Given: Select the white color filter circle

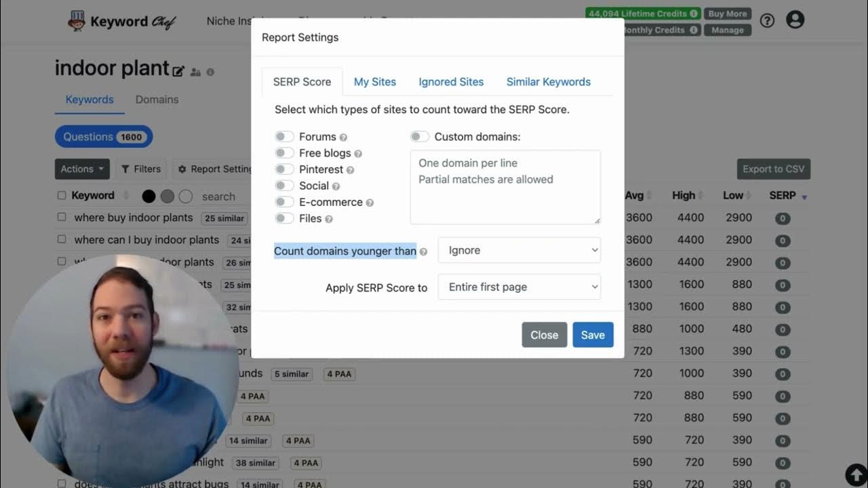Looking at the screenshot, I should [x=186, y=197].
